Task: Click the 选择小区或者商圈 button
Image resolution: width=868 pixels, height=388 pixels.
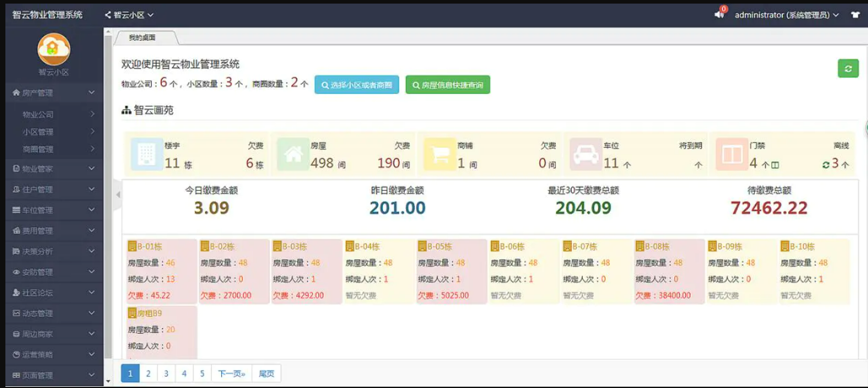Action: click(x=357, y=85)
